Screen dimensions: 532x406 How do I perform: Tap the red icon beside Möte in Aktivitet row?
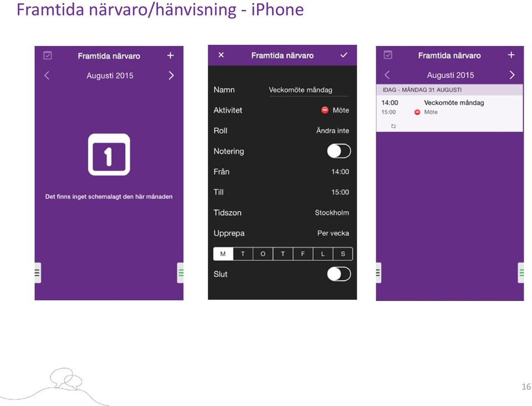pyautogui.click(x=325, y=110)
